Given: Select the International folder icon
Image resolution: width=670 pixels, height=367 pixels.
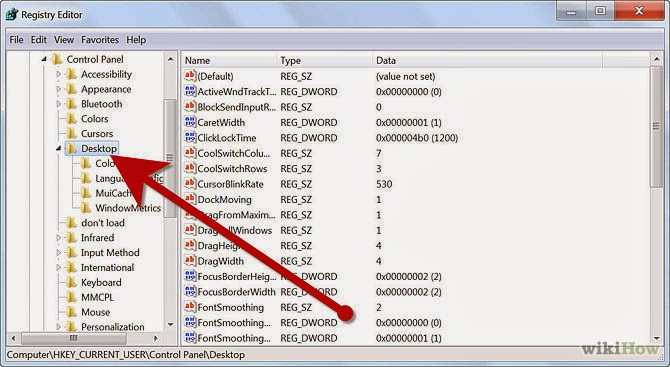Looking at the screenshot, I should (71, 267).
